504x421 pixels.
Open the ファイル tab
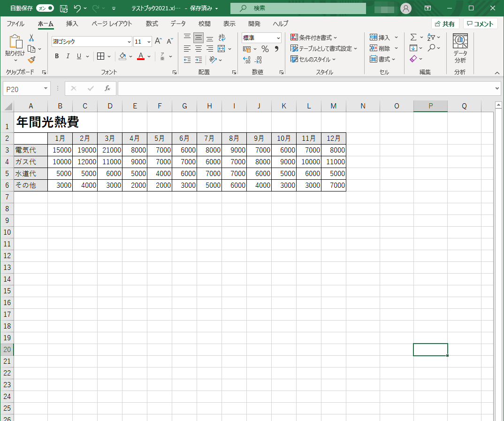15,24
